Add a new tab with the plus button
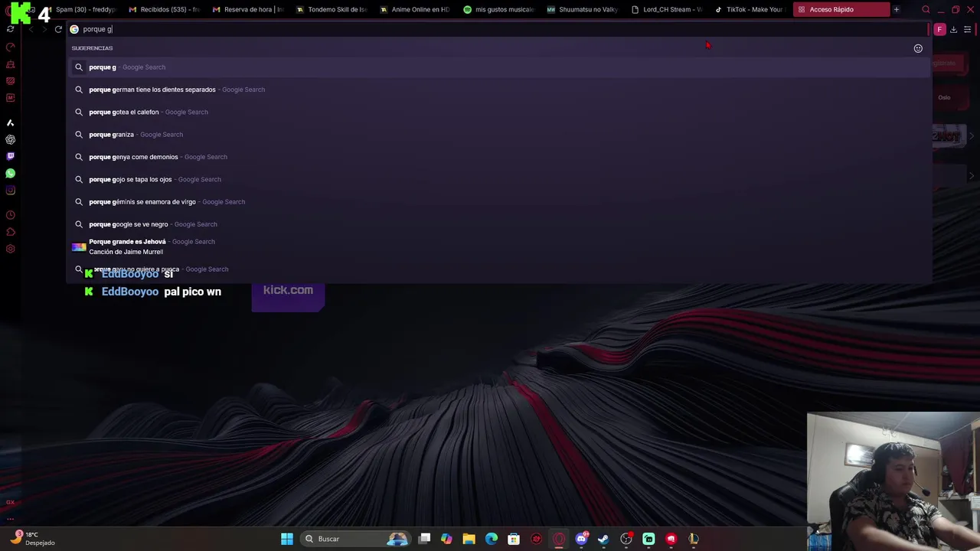The width and height of the screenshot is (980, 551). point(897,9)
